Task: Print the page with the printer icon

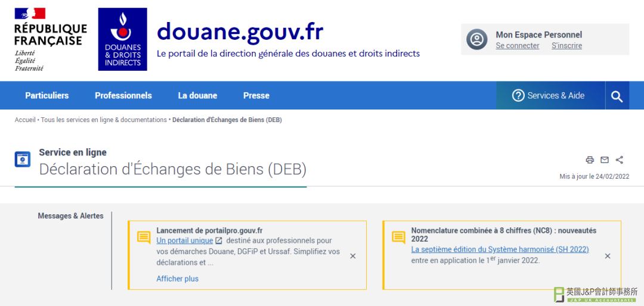Action: [x=590, y=160]
